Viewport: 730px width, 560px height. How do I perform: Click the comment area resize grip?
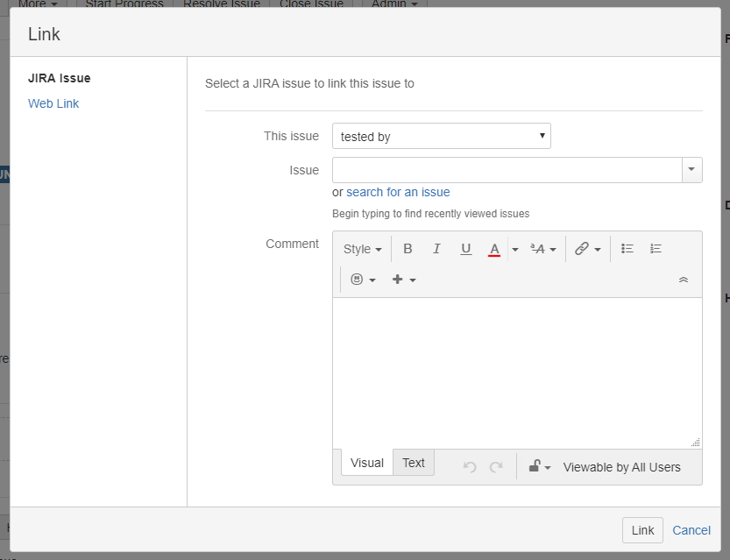[x=696, y=443]
